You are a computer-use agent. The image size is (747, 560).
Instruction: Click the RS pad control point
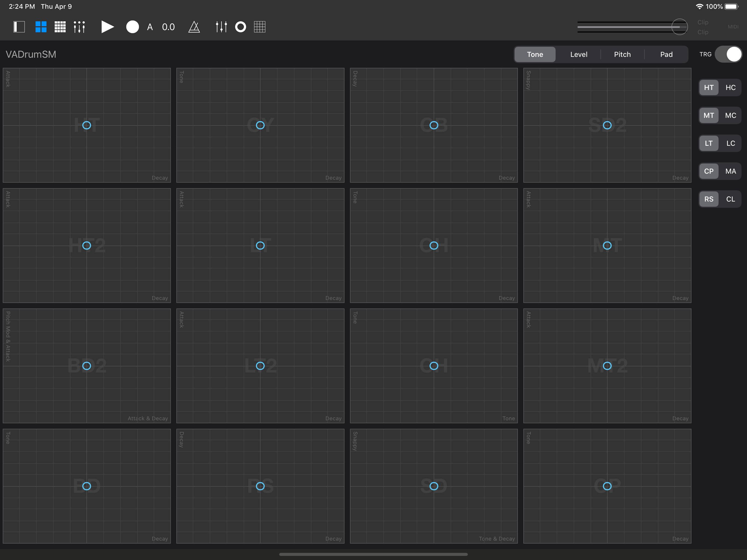(x=260, y=486)
